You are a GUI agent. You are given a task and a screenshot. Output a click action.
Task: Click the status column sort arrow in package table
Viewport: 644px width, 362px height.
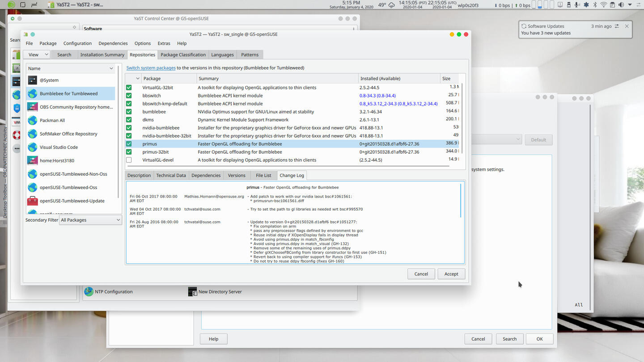click(x=138, y=78)
